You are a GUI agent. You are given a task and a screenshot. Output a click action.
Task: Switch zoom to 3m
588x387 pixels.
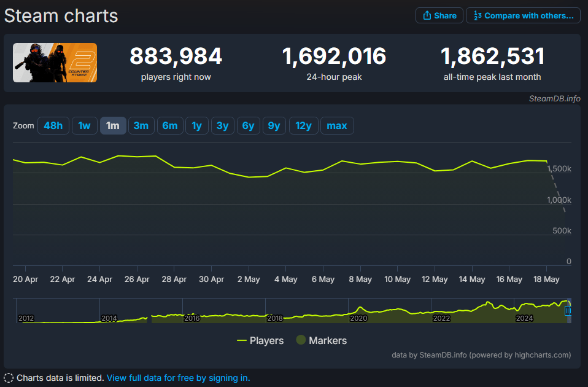(141, 125)
